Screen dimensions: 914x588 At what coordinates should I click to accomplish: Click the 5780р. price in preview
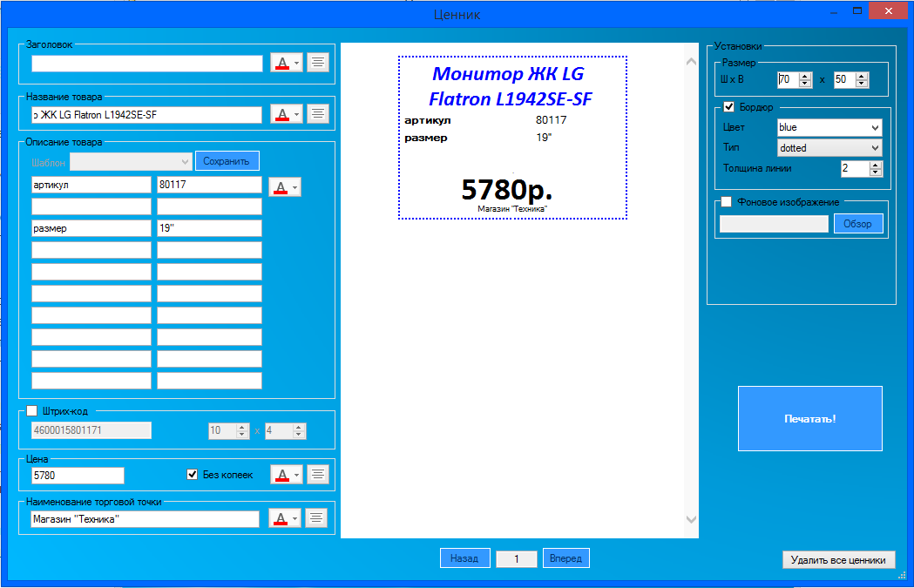coord(506,189)
